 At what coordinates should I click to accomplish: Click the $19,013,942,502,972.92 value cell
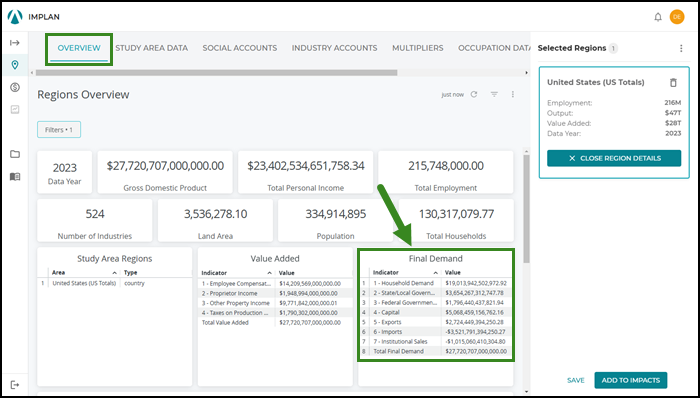pos(476,283)
